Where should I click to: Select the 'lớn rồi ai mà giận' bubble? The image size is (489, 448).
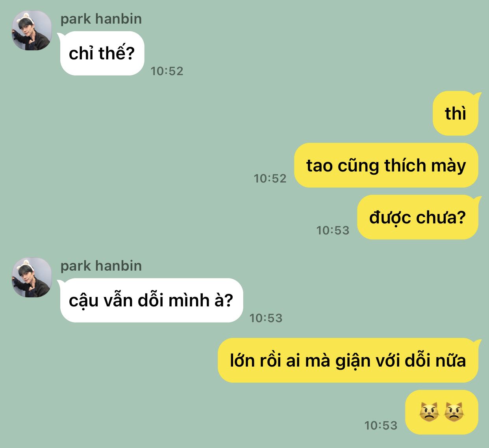pos(349,360)
